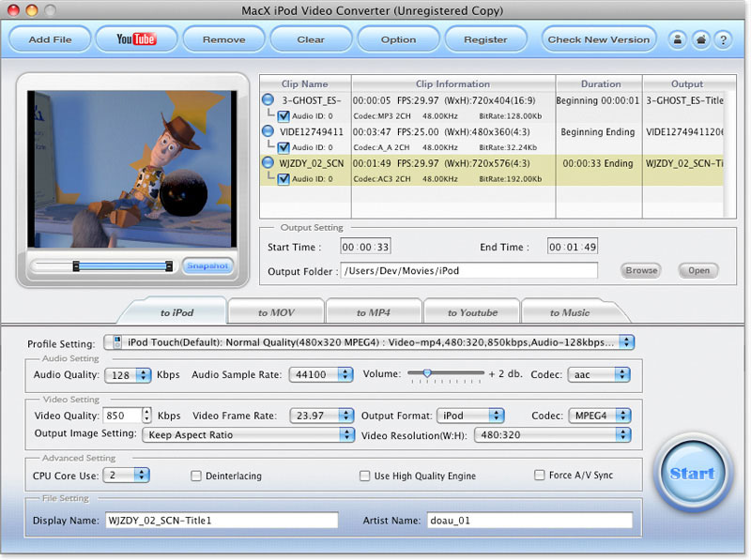The width and height of the screenshot is (751, 560).
Task: Click the Remove button
Action: [x=223, y=39]
